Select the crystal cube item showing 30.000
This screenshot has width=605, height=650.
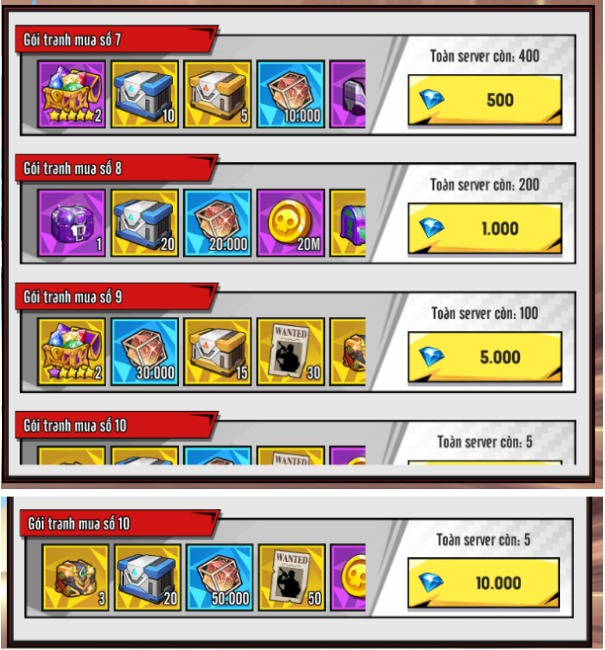145,352
